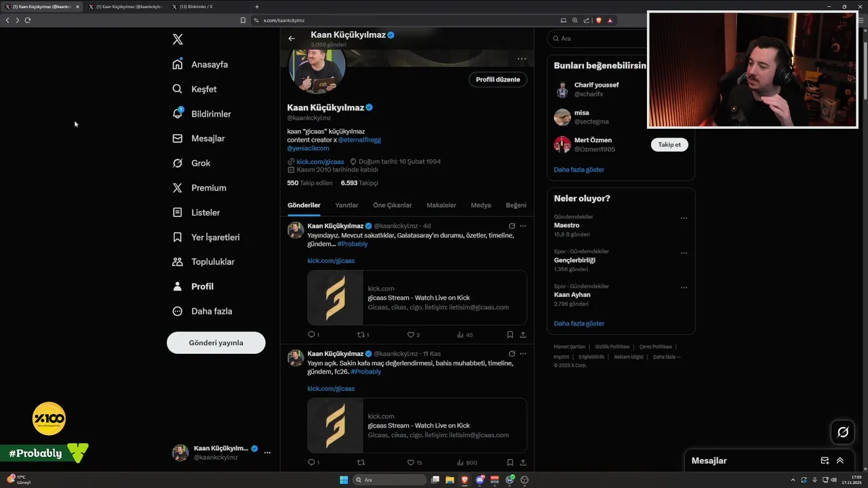
Task: Click #Probably hashtag in first post
Action: pos(353,244)
